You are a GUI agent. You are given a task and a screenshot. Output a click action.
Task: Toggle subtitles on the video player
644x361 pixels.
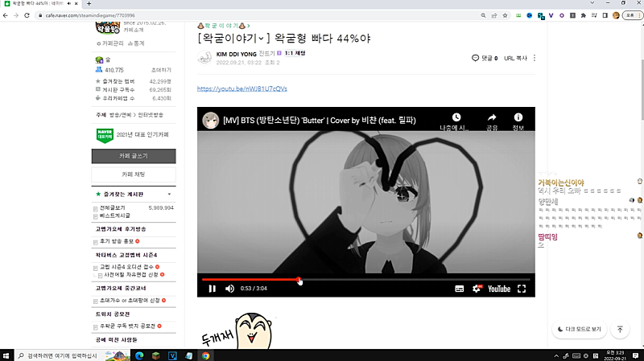tap(459, 289)
